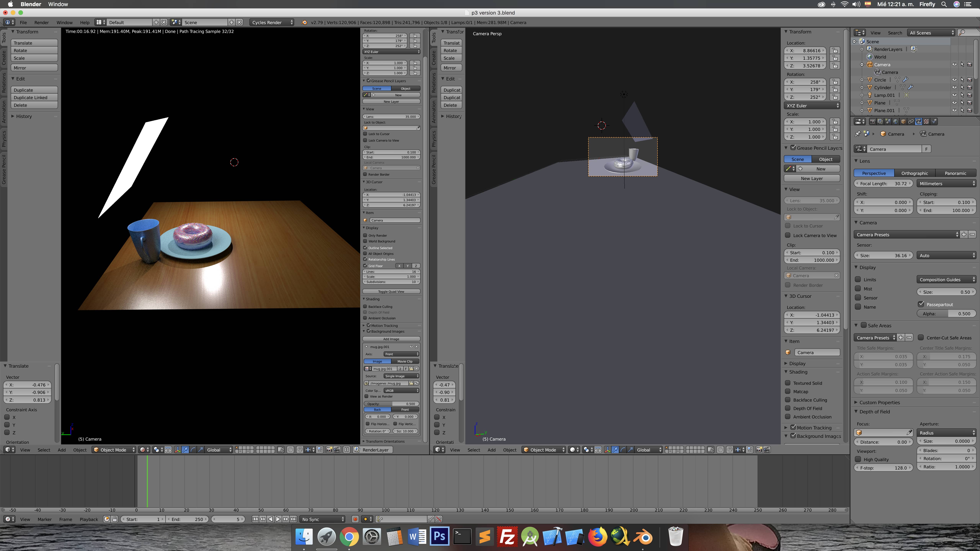Open the Cycles Render engine dropdown
980x551 pixels.
tap(272, 22)
